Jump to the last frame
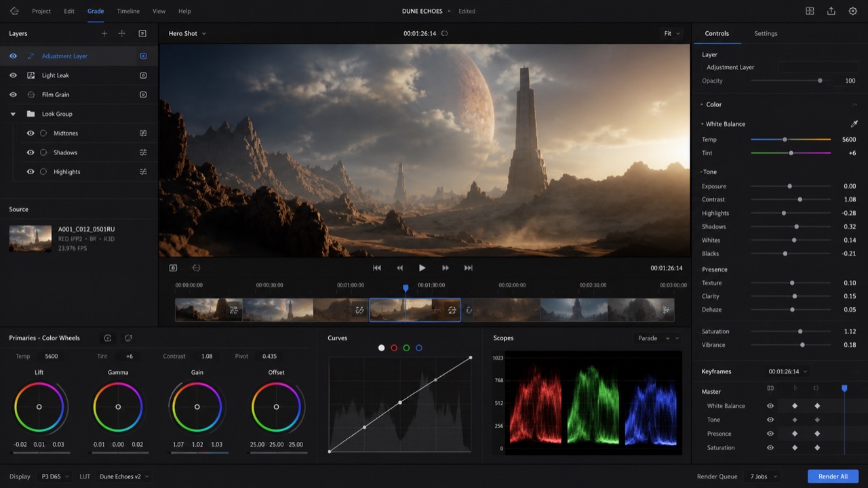 coord(468,268)
